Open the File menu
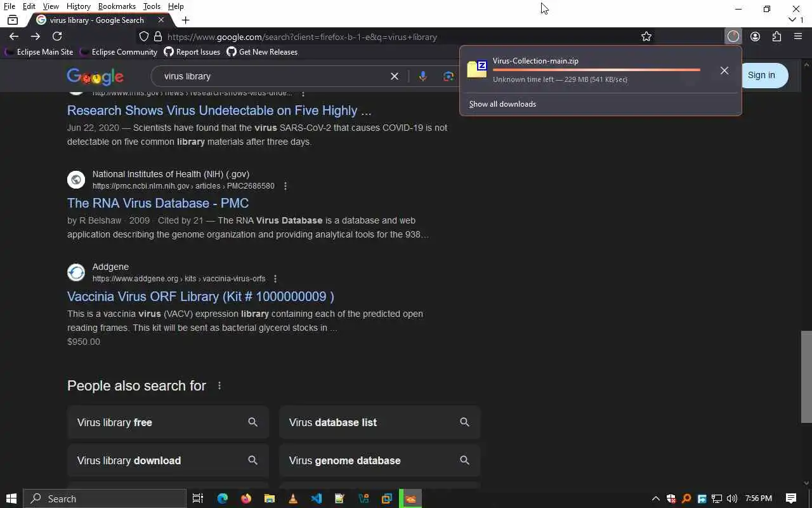The height and width of the screenshot is (508, 812). tap(10, 6)
